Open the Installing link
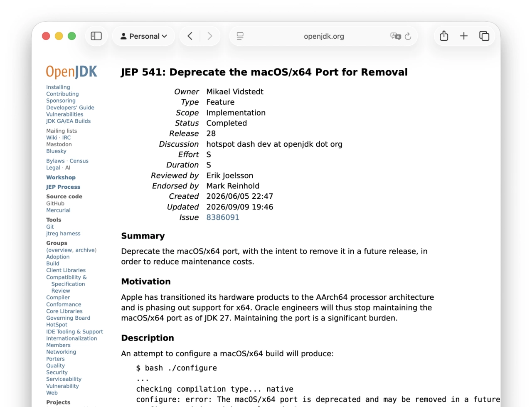This screenshot has height=407, width=532. click(x=58, y=87)
